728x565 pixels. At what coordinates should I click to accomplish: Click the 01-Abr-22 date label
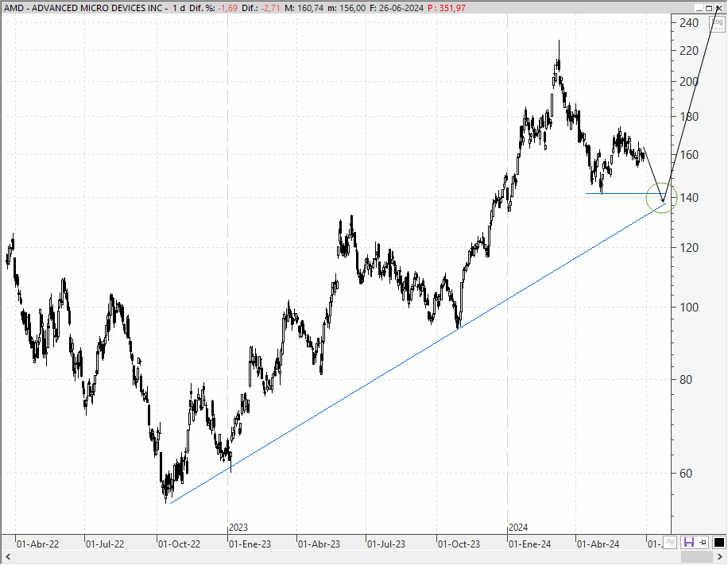[37, 544]
